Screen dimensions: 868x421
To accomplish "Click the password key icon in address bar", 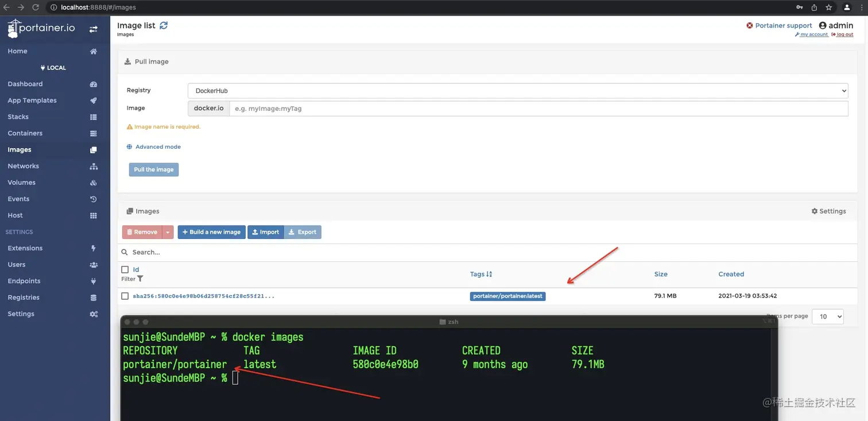I will pyautogui.click(x=800, y=7).
